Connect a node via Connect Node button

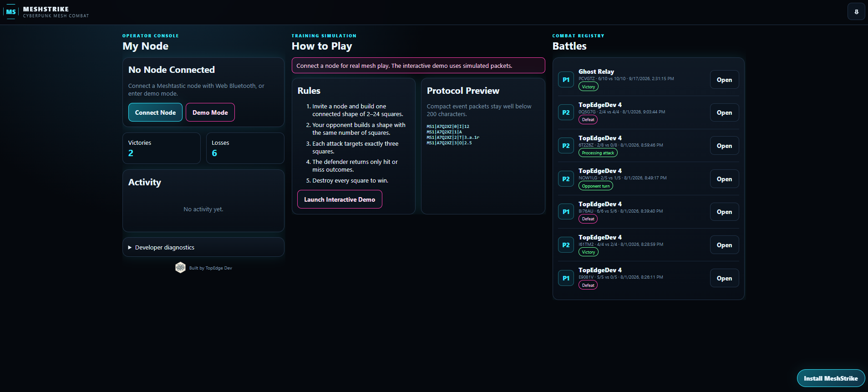coord(155,112)
